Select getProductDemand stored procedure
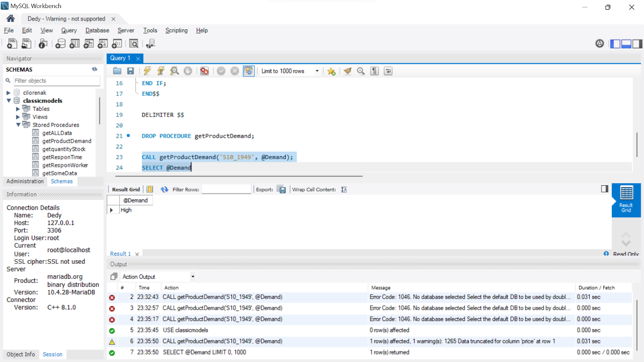 [66, 141]
